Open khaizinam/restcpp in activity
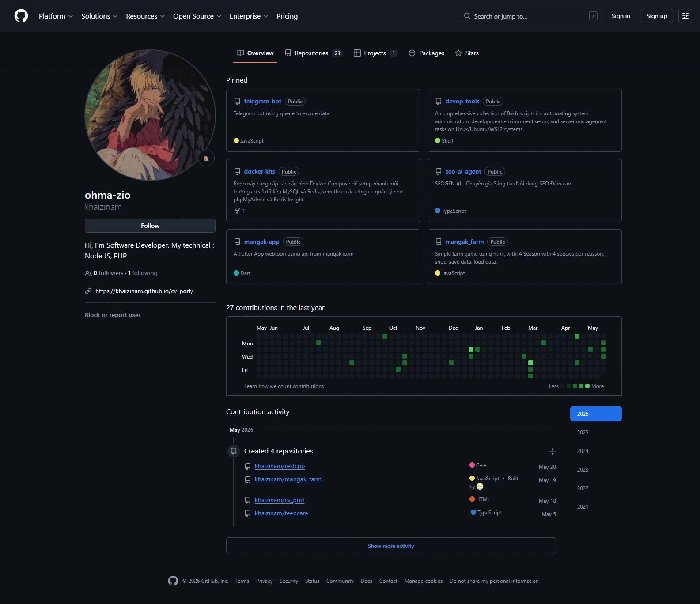Screen dimensions: 700x604 [280, 466]
